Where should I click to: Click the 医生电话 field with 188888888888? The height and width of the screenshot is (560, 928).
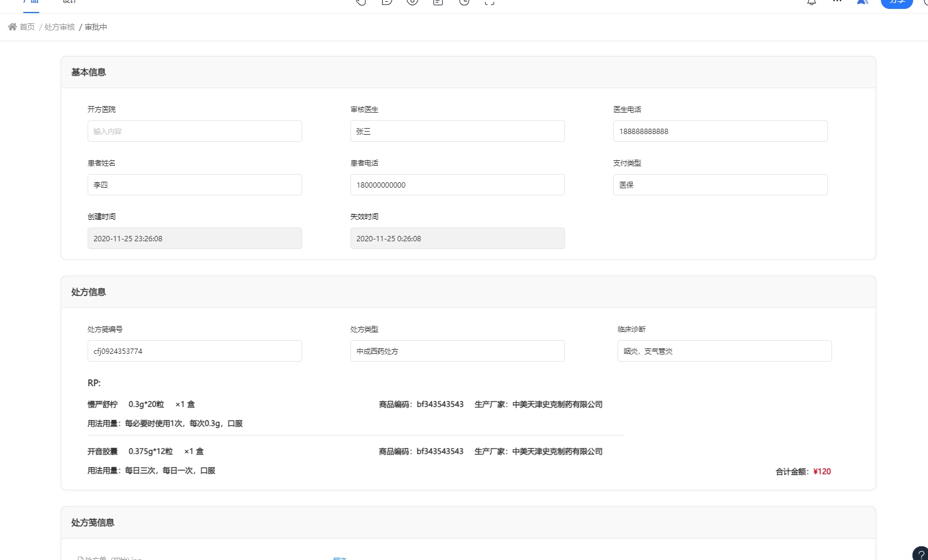click(x=721, y=131)
